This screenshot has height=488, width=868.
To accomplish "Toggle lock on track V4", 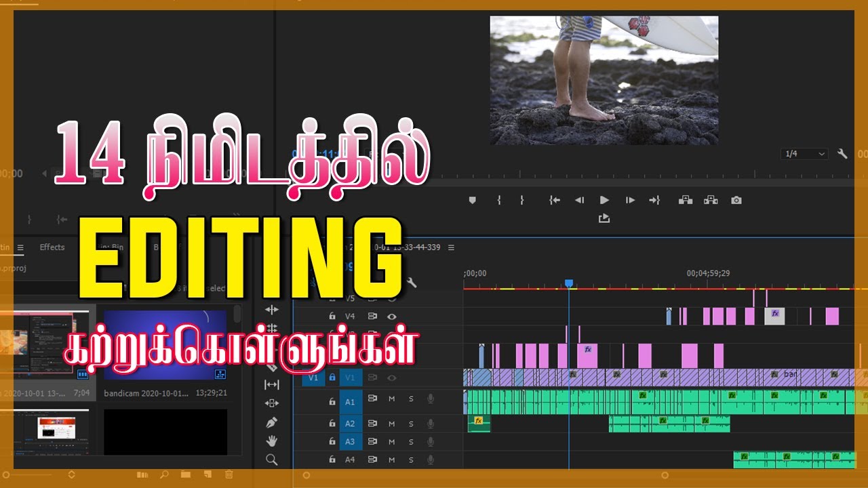I will (332, 316).
